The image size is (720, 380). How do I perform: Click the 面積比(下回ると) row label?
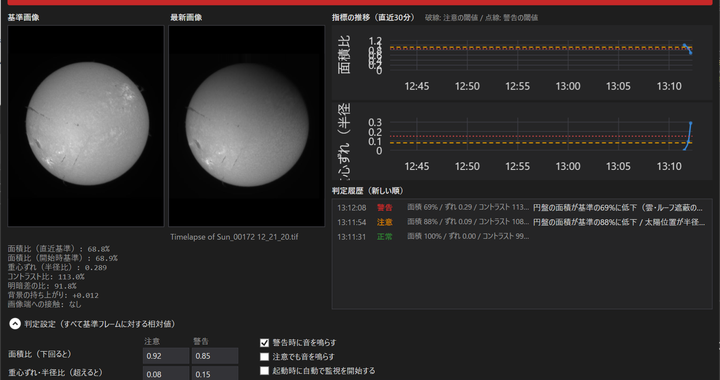point(40,354)
